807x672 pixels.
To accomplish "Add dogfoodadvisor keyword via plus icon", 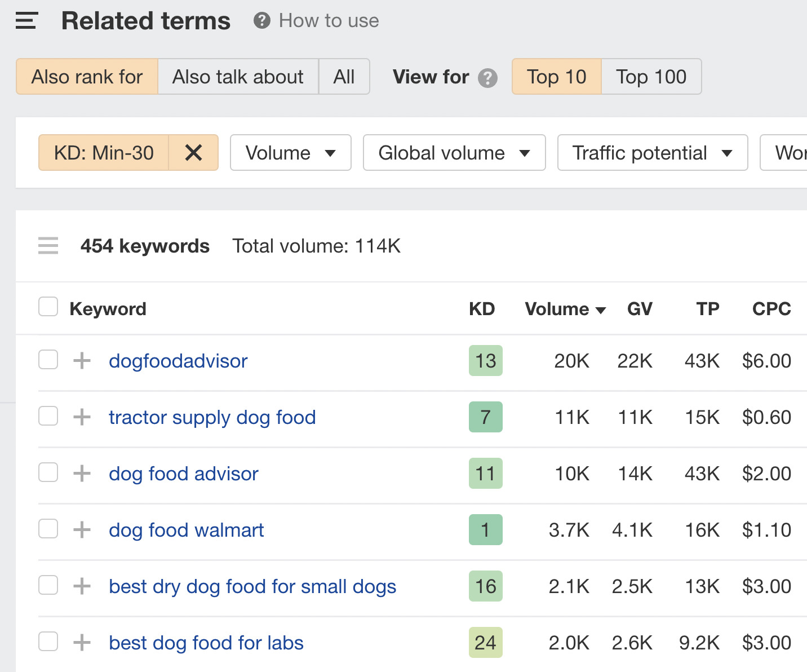I will pyautogui.click(x=82, y=361).
